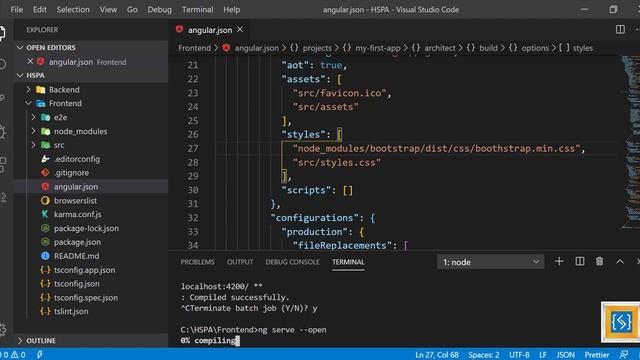Select the angular.json editor tab
Screen dimensions: 640x360
click(210, 30)
